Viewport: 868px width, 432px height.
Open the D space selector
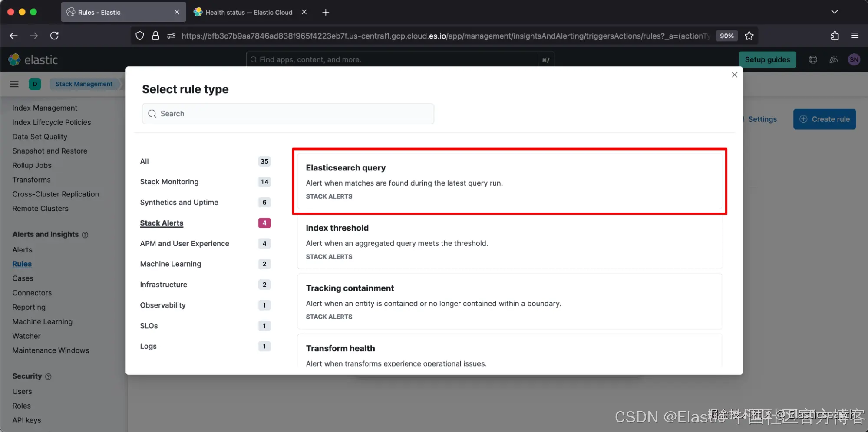pyautogui.click(x=35, y=84)
